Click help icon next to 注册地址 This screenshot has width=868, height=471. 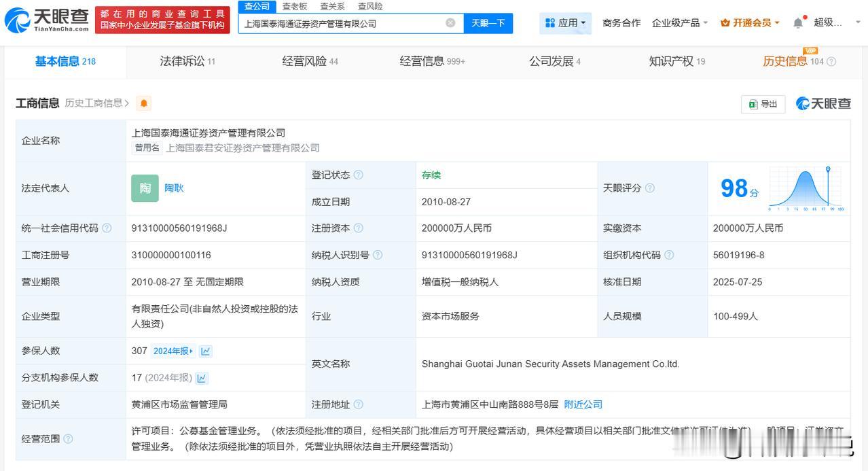(x=359, y=404)
